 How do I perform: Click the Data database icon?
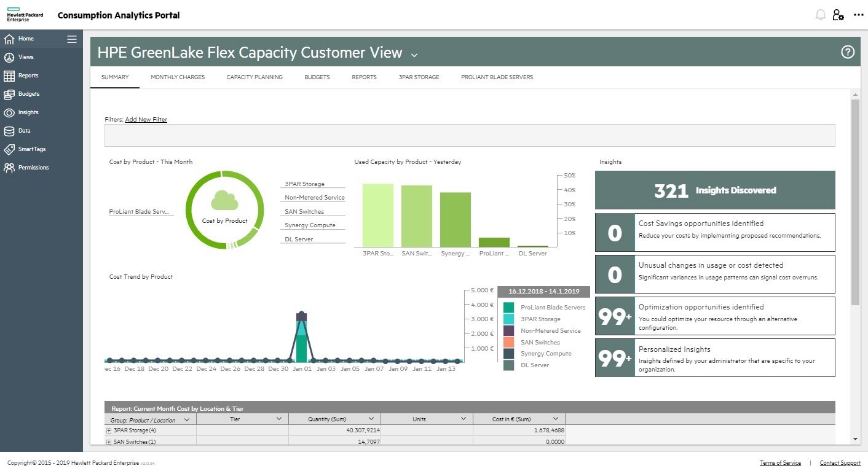[x=9, y=131]
